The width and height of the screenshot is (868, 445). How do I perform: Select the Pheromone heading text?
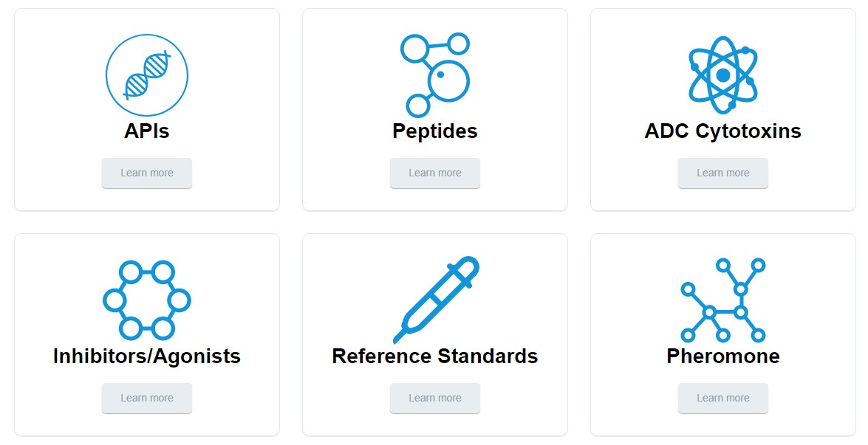(x=722, y=356)
